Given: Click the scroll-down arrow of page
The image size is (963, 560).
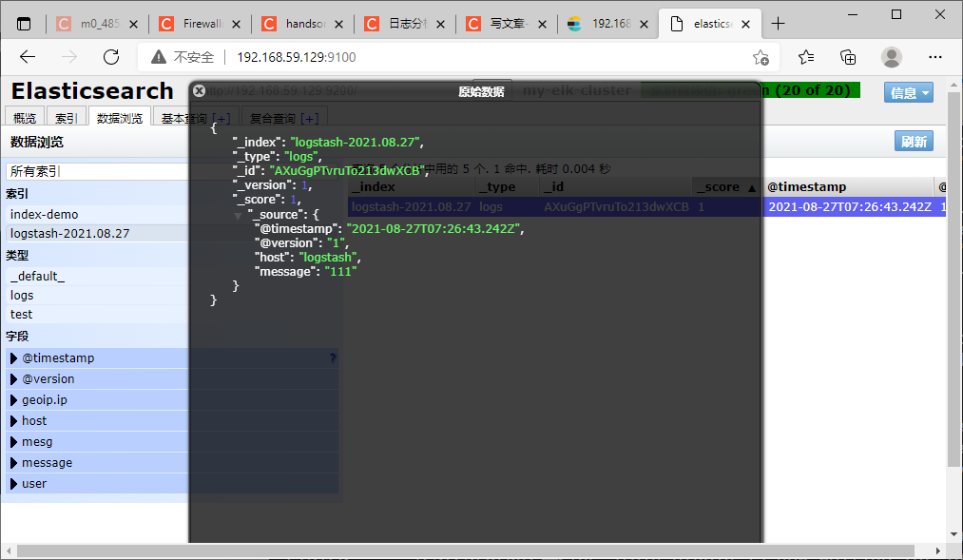Looking at the screenshot, I should click(x=953, y=534).
